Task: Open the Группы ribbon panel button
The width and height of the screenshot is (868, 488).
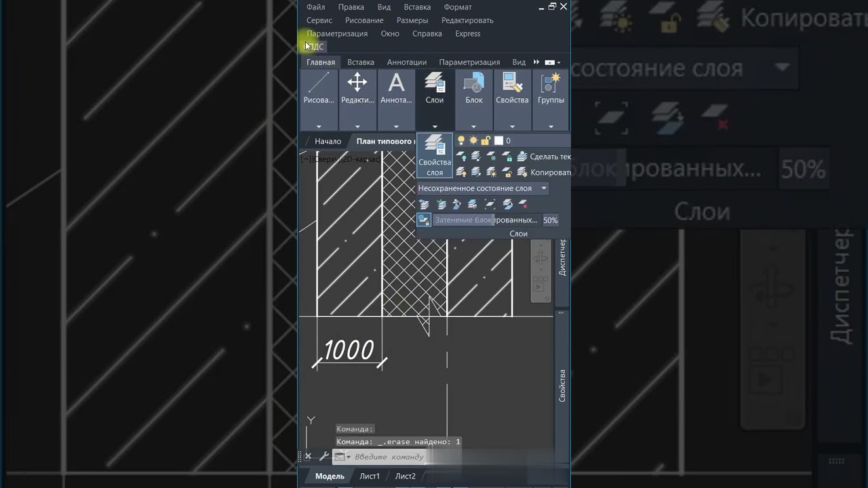Action: click(x=551, y=100)
